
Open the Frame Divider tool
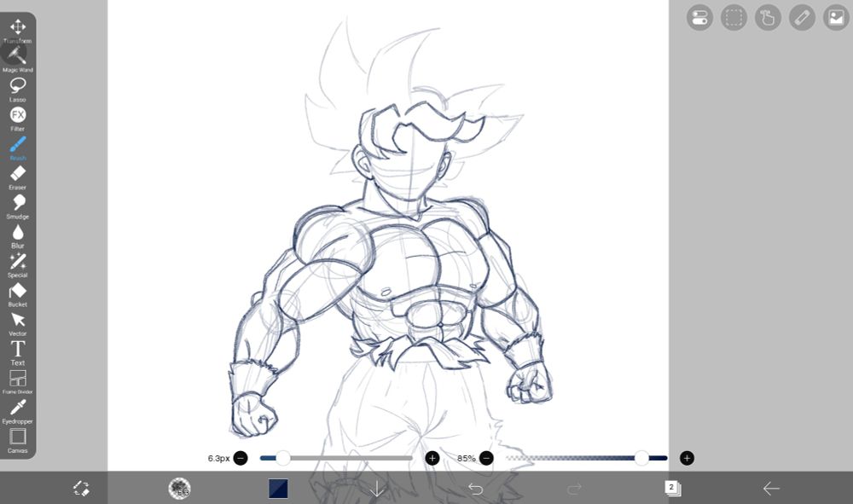17,382
